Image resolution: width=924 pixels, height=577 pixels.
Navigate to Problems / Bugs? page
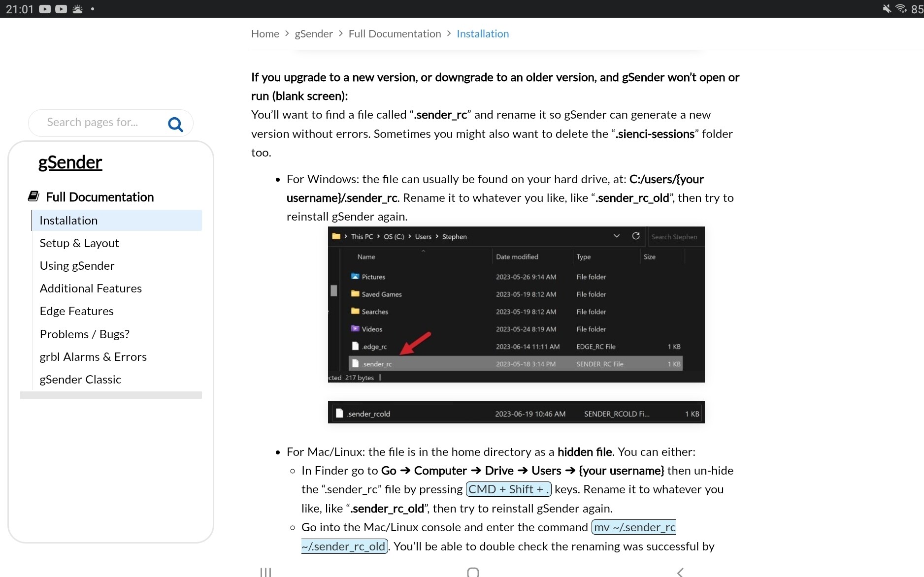click(84, 334)
